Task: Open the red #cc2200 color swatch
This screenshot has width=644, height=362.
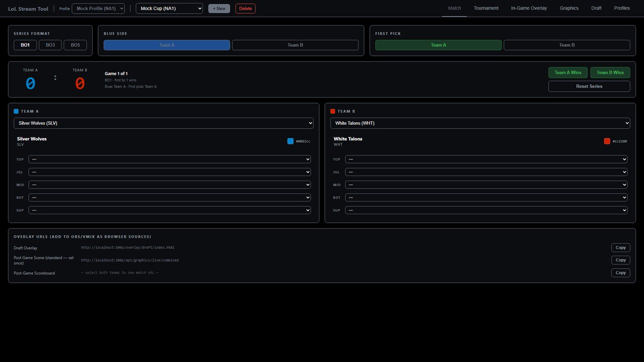Action: point(607,141)
